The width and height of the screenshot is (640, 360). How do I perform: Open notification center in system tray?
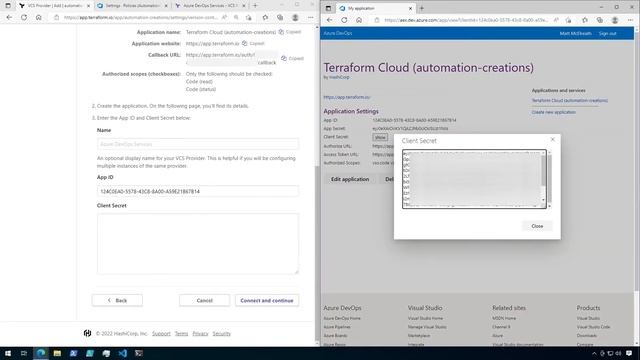(629, 353)
